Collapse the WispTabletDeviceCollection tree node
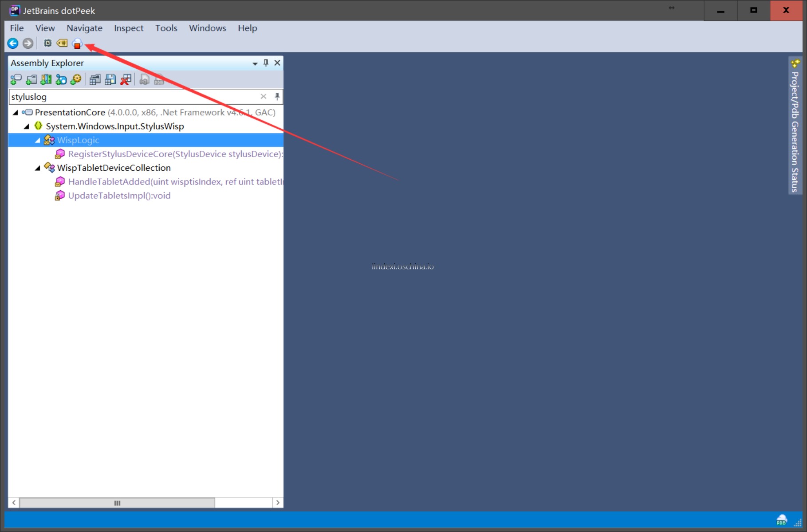The height and width of the screenshot is (532, 807). [x=38, y=168]
